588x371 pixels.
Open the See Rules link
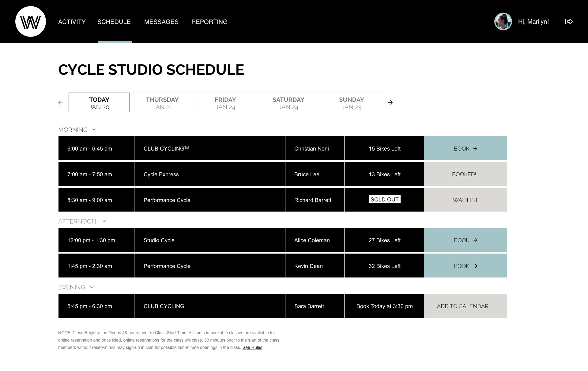click(x=252, y=347)
